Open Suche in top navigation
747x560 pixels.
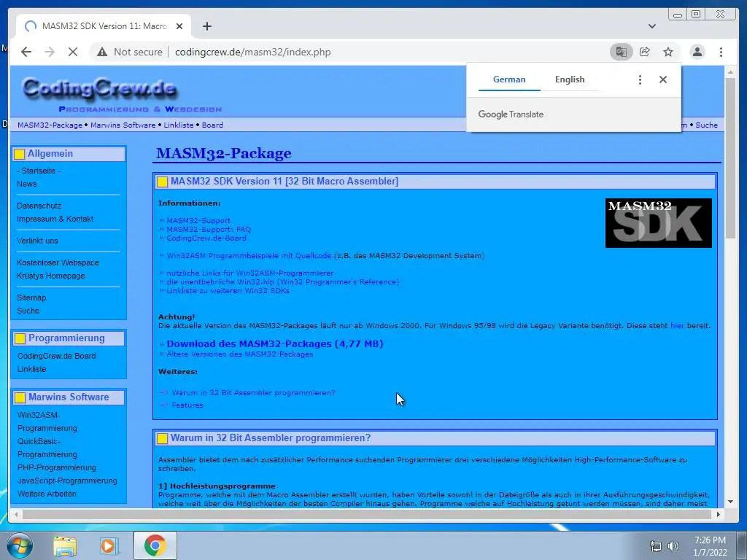click(706, 125)
